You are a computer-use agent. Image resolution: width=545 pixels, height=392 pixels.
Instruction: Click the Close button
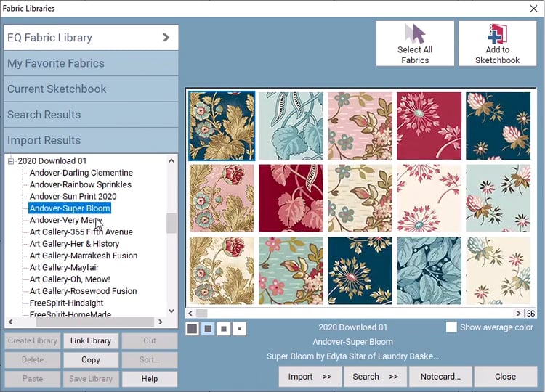[505, 376]
